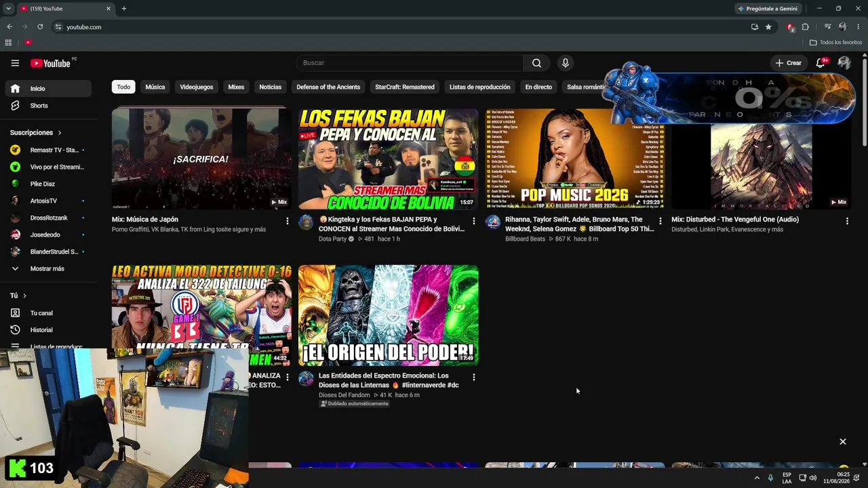Close the floating overlay with the X
The image size is (868, 488).
point(843,442)
